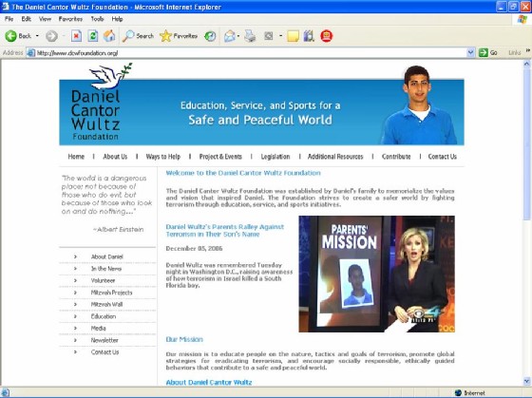
Task: Click the dove logo of the foundation
Action: coord(110,76)
